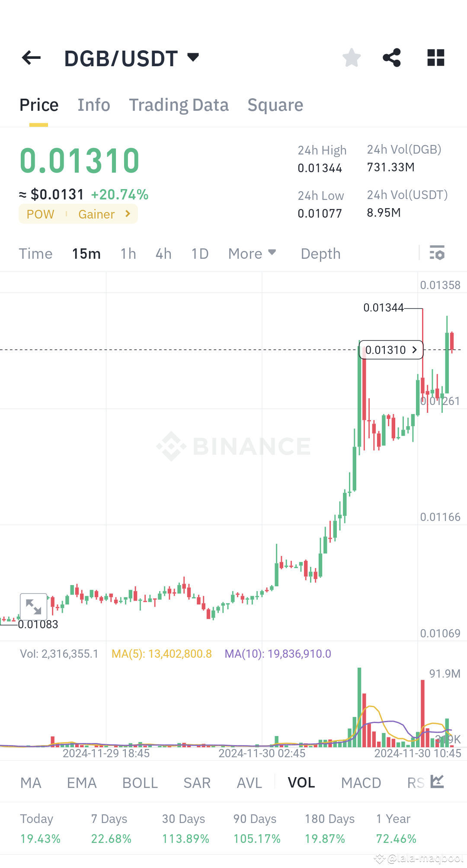Add DGB/USDT to favorites via star
467x868 pixels.
coord(352,58)
